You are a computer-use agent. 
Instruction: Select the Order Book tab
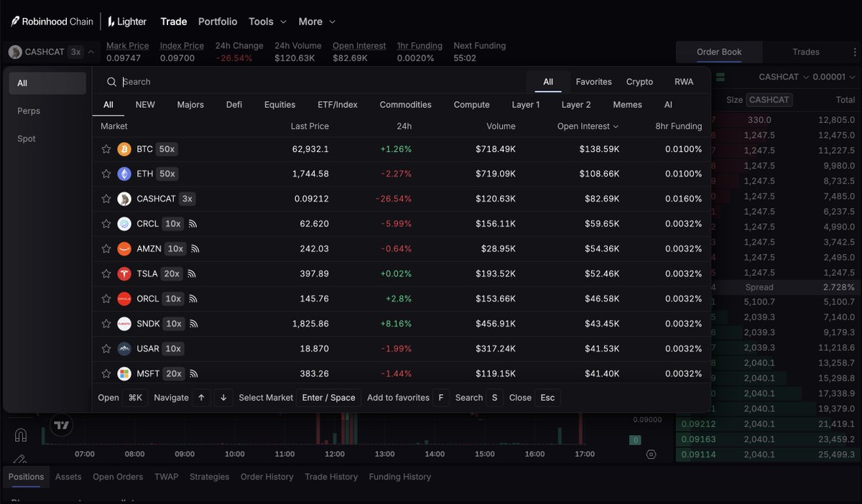719,52
